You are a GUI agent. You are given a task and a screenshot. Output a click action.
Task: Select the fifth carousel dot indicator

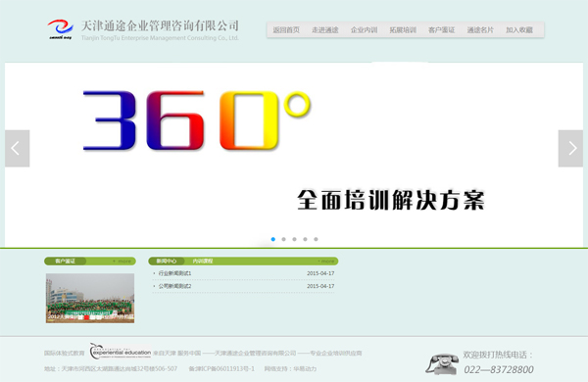click(317, 239)
